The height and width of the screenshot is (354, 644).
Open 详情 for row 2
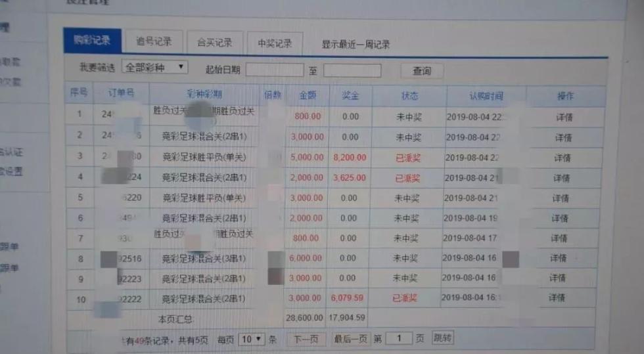coord(564,137)
